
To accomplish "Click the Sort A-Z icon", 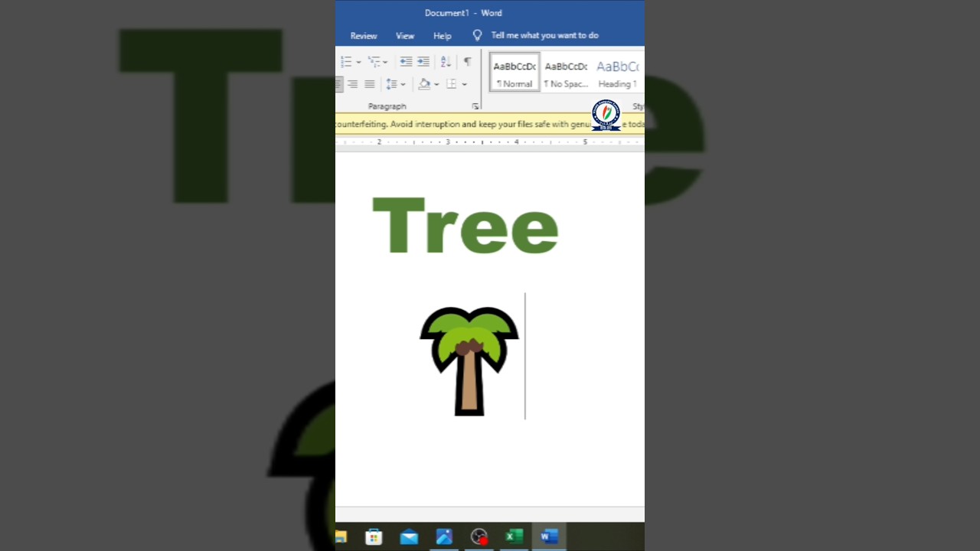I will (446, 61).
